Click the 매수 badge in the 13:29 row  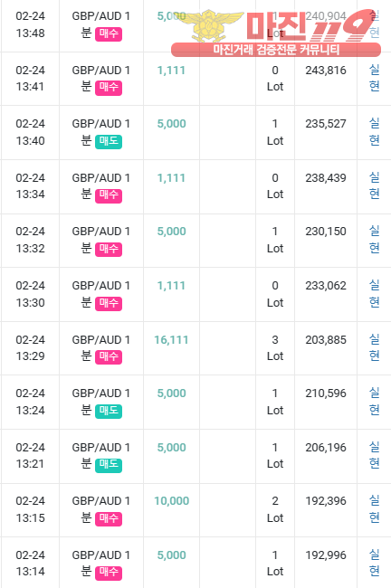(109, 357)
